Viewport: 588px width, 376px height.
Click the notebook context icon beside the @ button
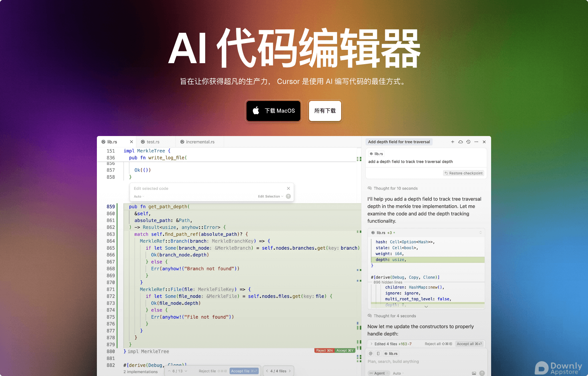coord(378,354)
